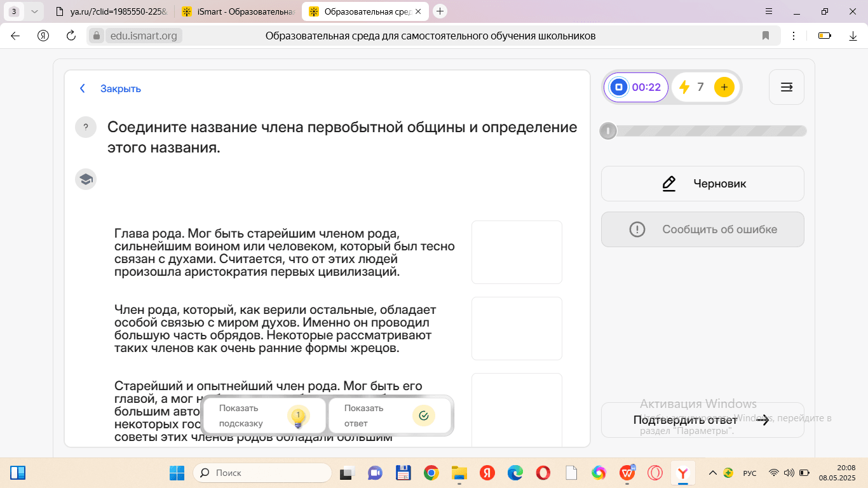Expand the hidden system tray icons chevron
The width and height of the screenshot is (868, 488).
pos(712,473)
